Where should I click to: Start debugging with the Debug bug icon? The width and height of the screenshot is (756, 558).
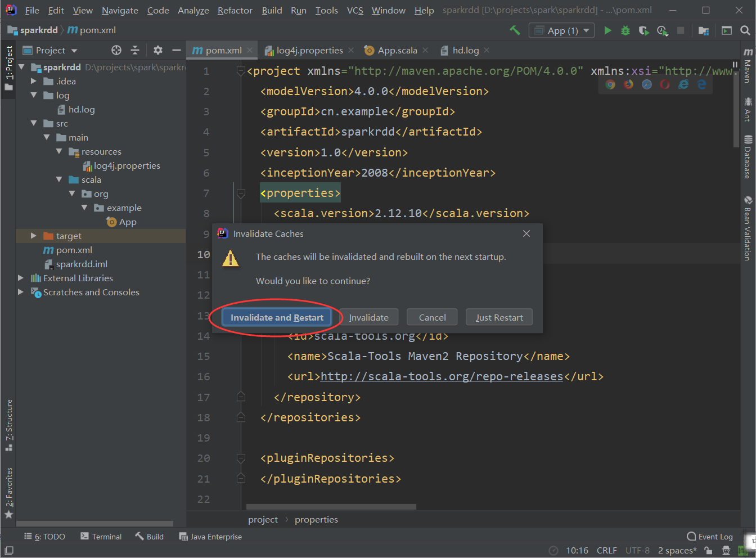tap(625, 30)
